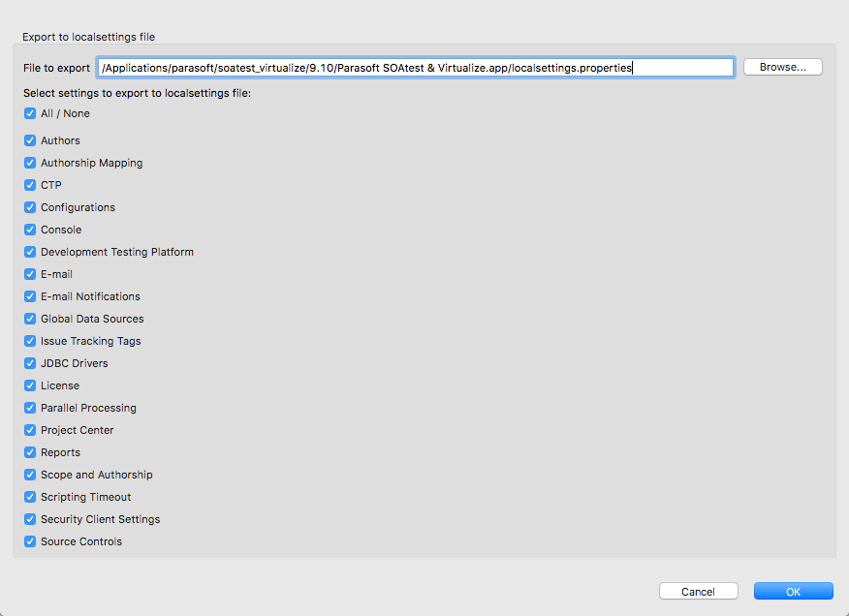Uncheck Authorship Mapping checkbox
The image size is (849, 616).
click(x=30, y=163)
